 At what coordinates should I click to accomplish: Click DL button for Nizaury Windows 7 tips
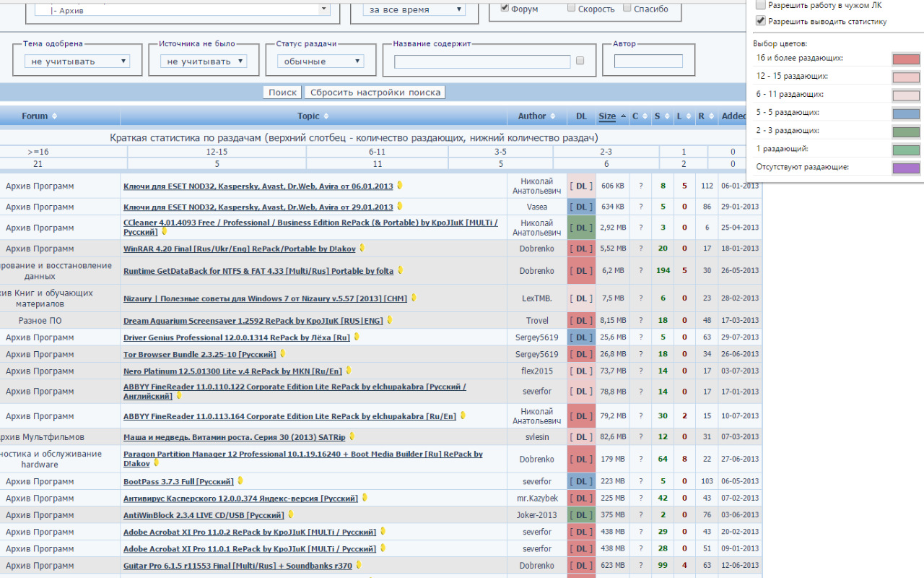point(581,298)
